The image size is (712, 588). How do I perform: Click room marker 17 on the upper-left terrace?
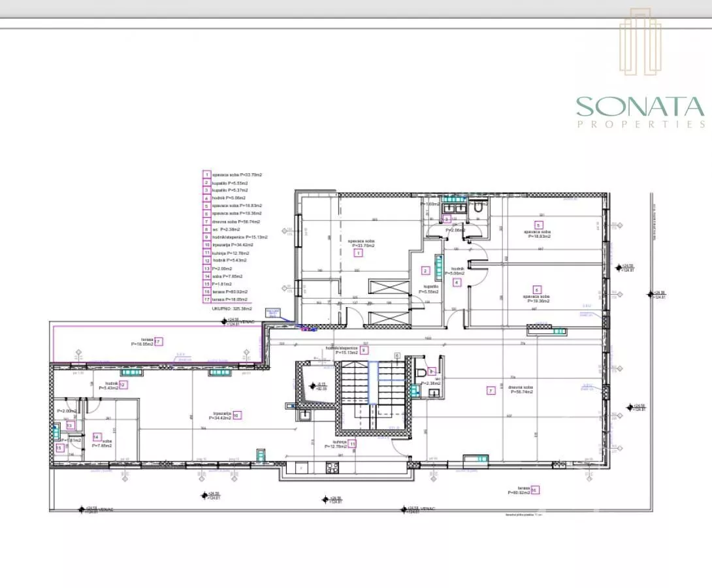pos(158,341)
